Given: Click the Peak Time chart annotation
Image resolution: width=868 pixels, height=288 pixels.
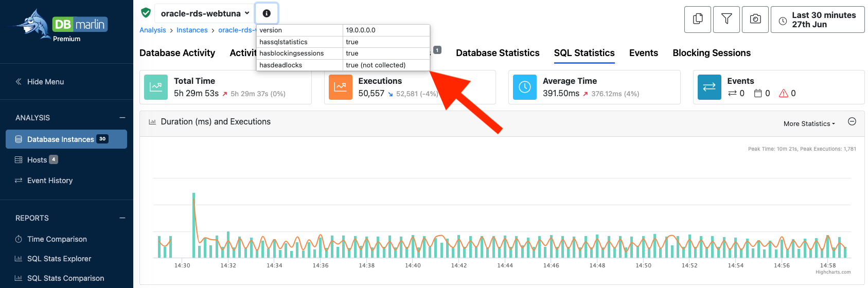Looking at the screenshot, I should pyautogui.click(x=802, y=149).
